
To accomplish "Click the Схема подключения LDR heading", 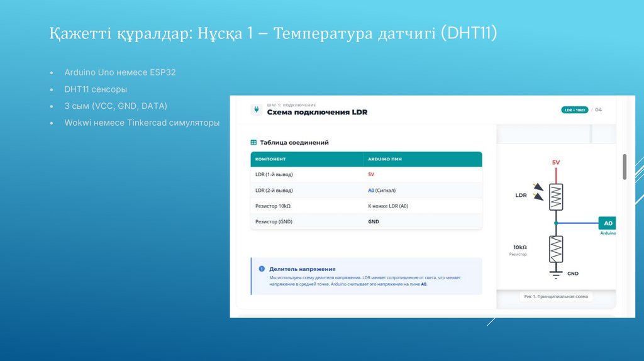I will click(317, 112).
